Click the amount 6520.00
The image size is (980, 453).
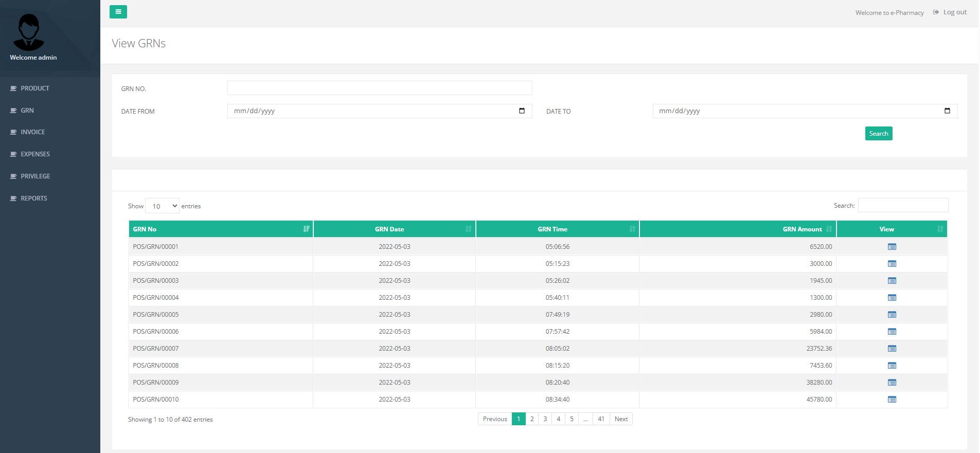821,247
